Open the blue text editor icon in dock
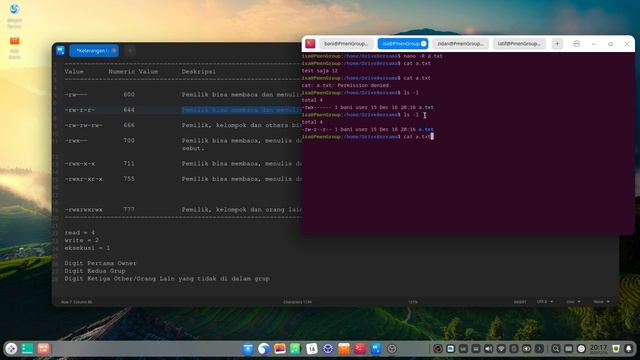Screen dimensions: 640x360 tap(376, 349)
